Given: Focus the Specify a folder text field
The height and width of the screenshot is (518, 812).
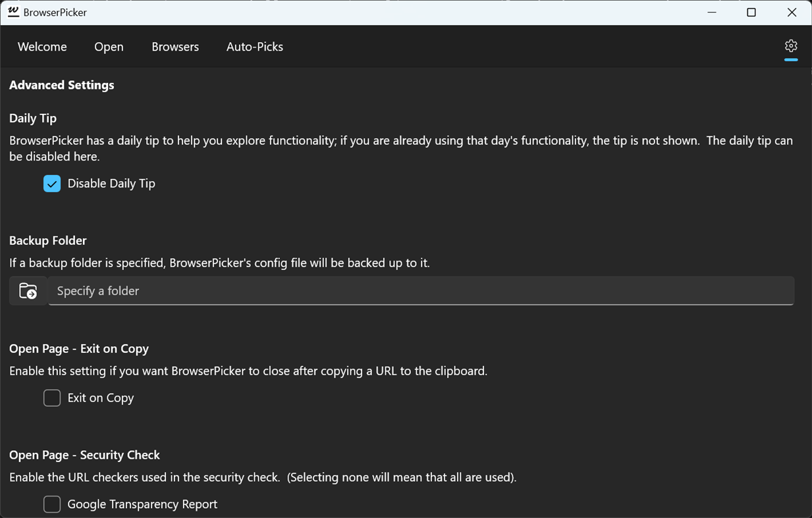Looking at the screenshot, I should (421, 291).
